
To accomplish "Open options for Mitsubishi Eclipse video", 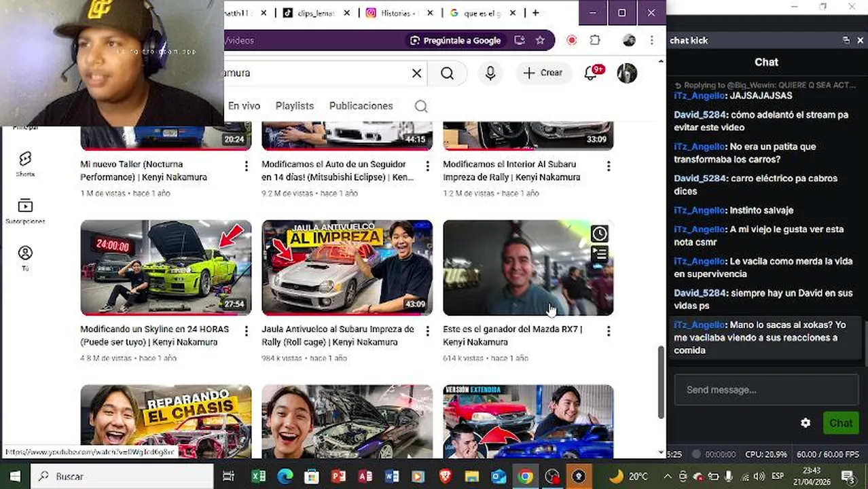I will click(427, 166).
